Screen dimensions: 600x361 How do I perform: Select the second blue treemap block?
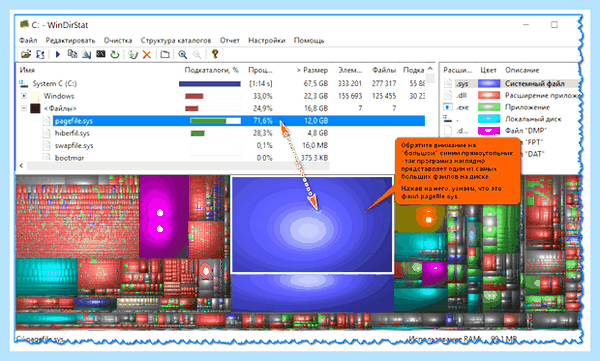click(x=312, y=293)
